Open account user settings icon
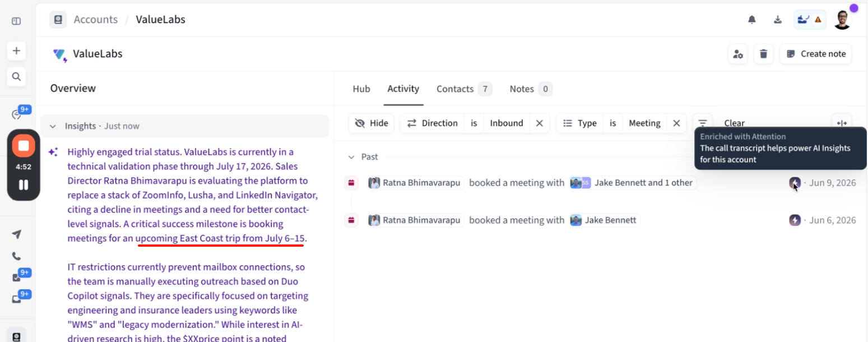The height and width of the screenshot is (342, 868). pyautogui.click(x=738, y=54)
